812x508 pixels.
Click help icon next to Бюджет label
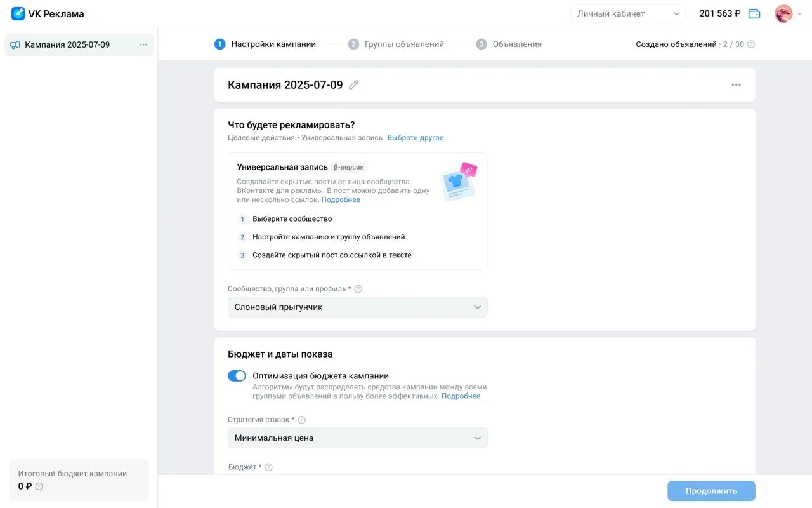pos(268,467)
